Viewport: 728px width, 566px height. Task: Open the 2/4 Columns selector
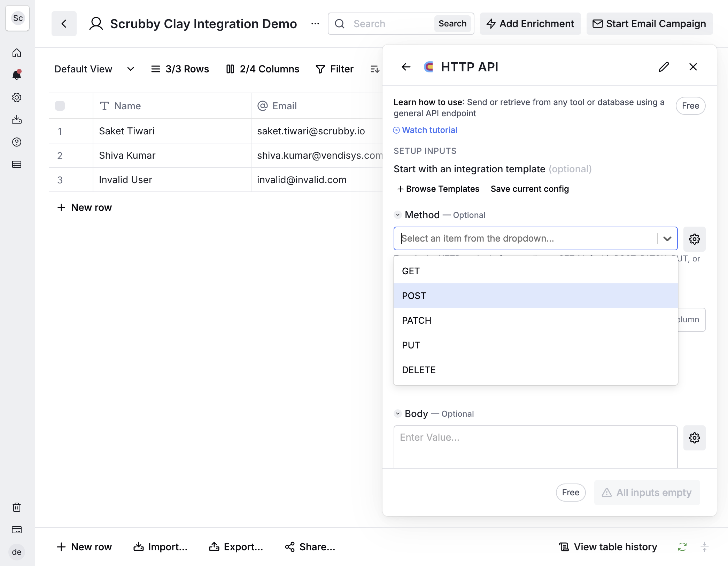pyautogui.click(x=263, y=69)
